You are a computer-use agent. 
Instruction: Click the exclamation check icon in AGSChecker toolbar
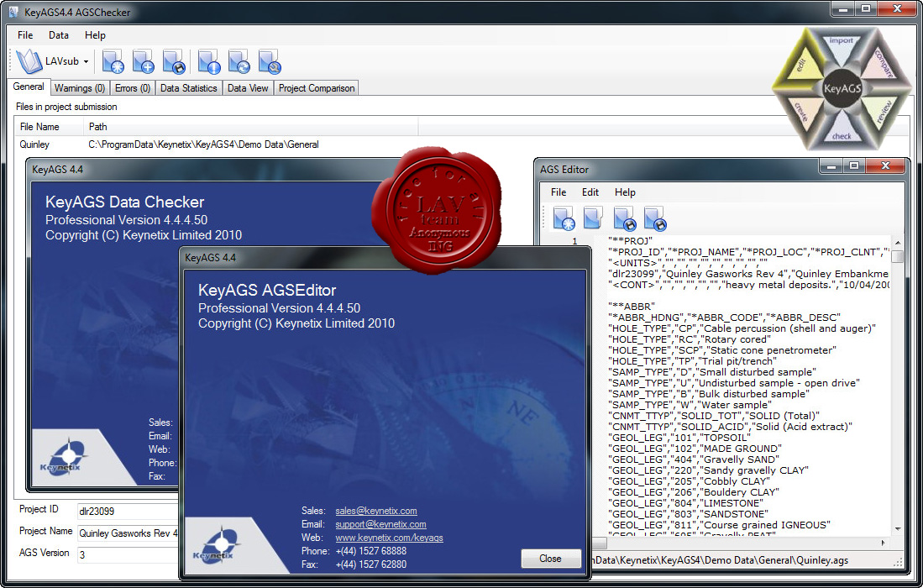pos(210,62)
